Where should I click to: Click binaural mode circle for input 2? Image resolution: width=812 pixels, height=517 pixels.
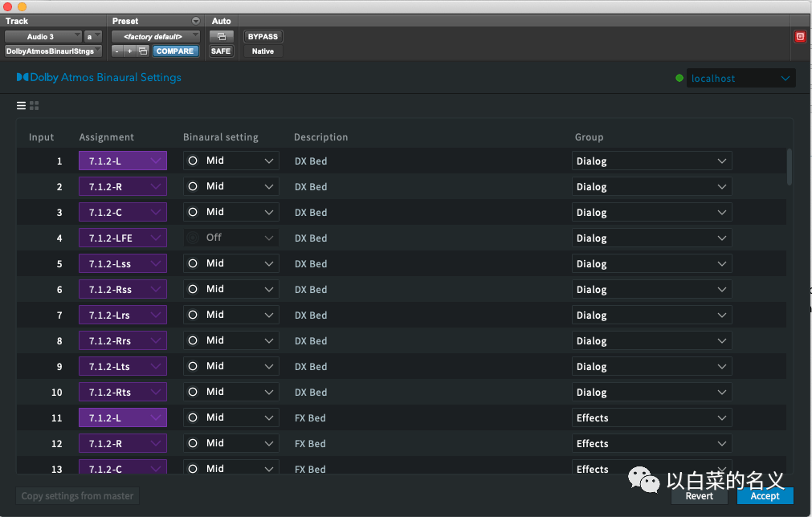pyautogui.click(x=193, y=186)
